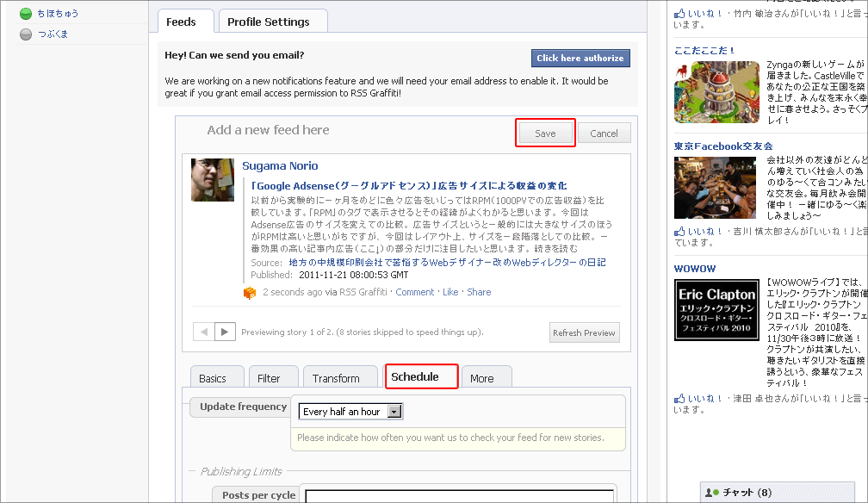Click the Share link on the post
Screen dimensions: 868x503
[x=479, y=292]
